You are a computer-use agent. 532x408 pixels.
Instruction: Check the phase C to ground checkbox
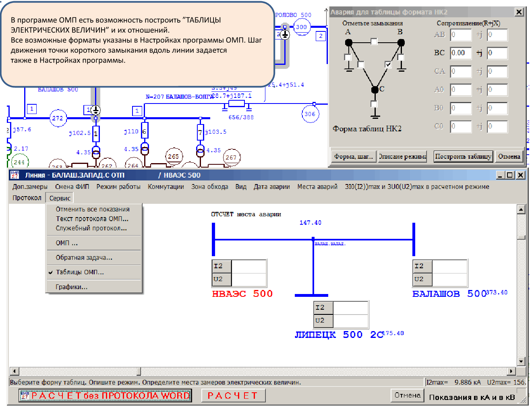pos(374,104)
